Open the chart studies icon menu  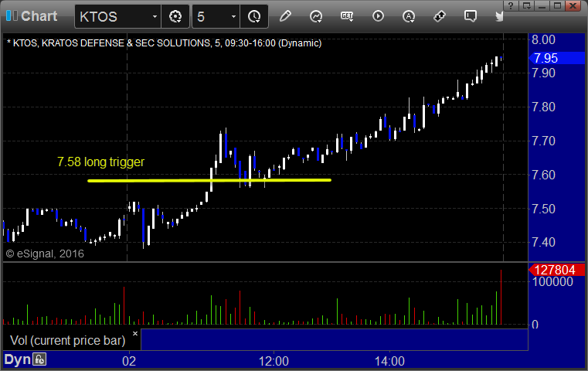(316, 16)
